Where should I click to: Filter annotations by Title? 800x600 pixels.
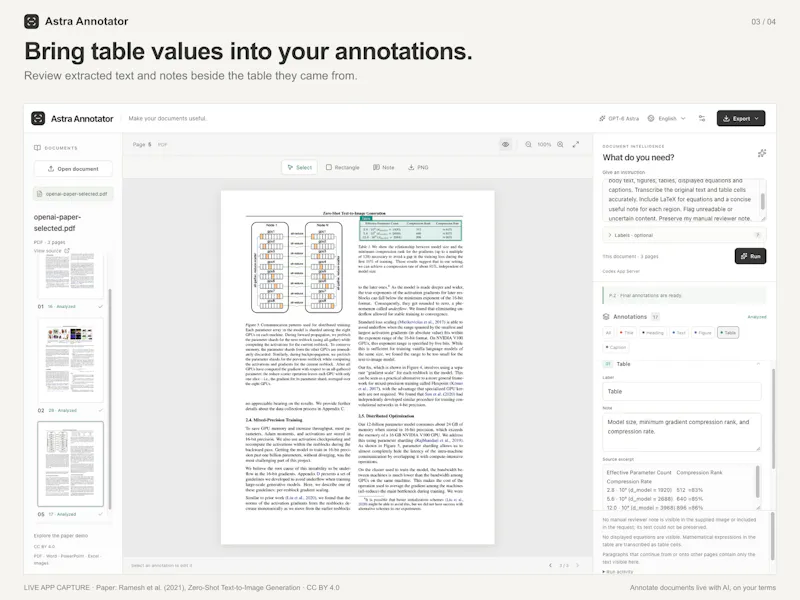tap(626, 333)
